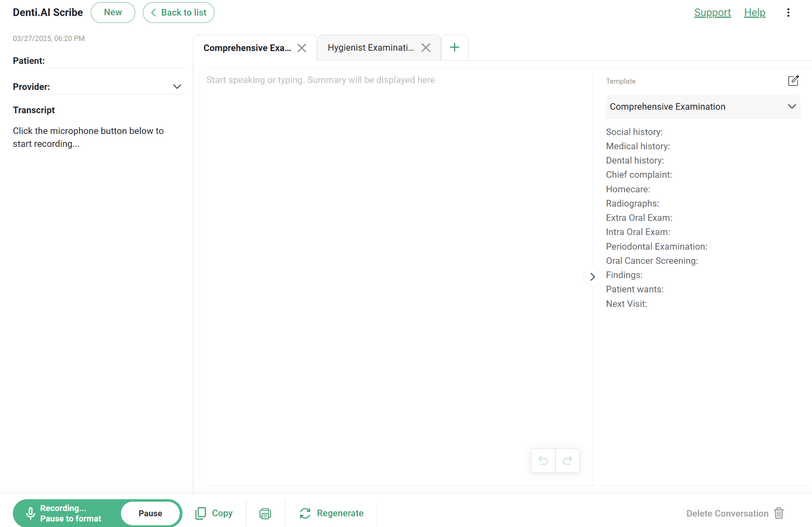Pause the active recording

[151, 513]
